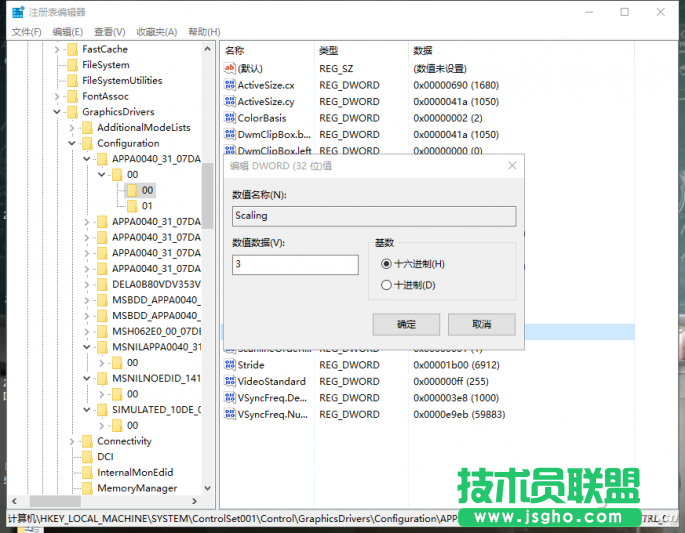Click the ColorBasis DWORD icon

pyautogui.click(x=229, y=118)
